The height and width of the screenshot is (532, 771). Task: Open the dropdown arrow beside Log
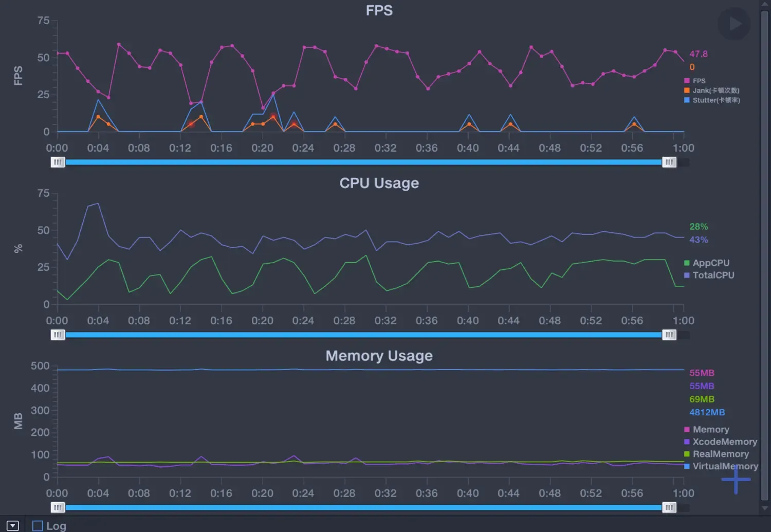13,526
